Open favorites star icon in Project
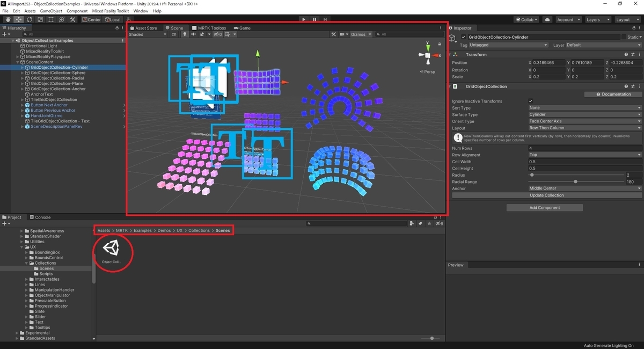Screen dimensions: 644x349 pos(429,223)
